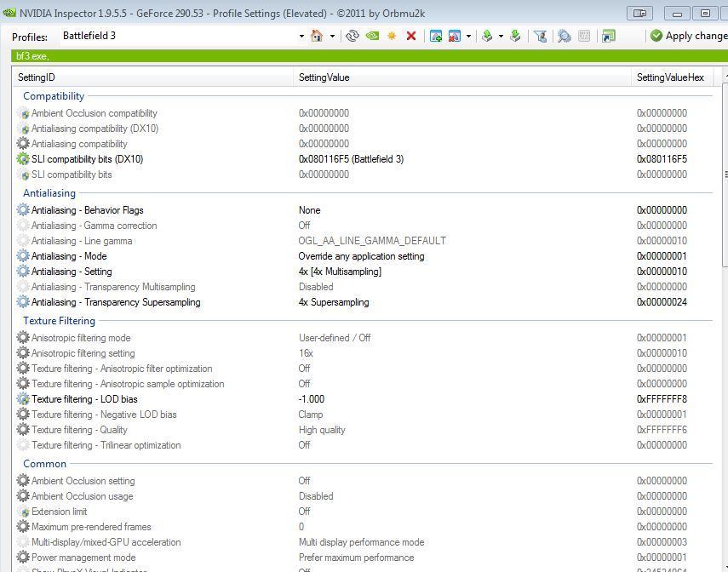The image size is (728, 572).
Task: Select Antialiasing compatibility (DX10) row
Action: 364,129
